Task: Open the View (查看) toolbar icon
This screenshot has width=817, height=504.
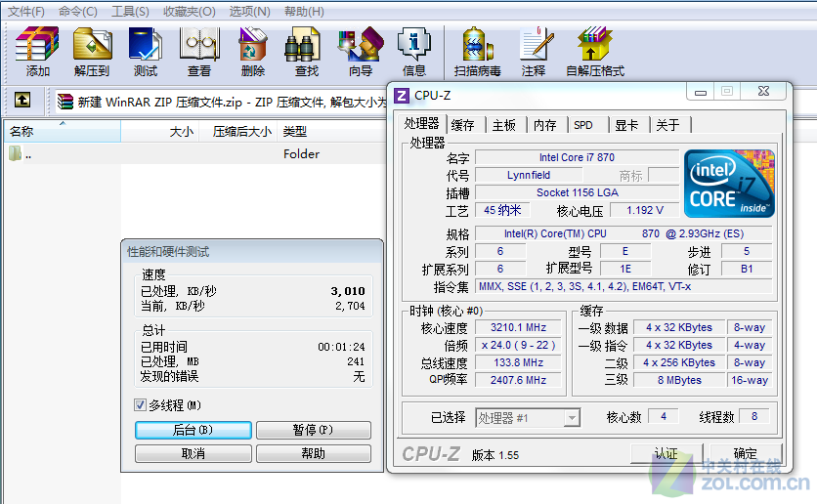Action: (199, 44)
